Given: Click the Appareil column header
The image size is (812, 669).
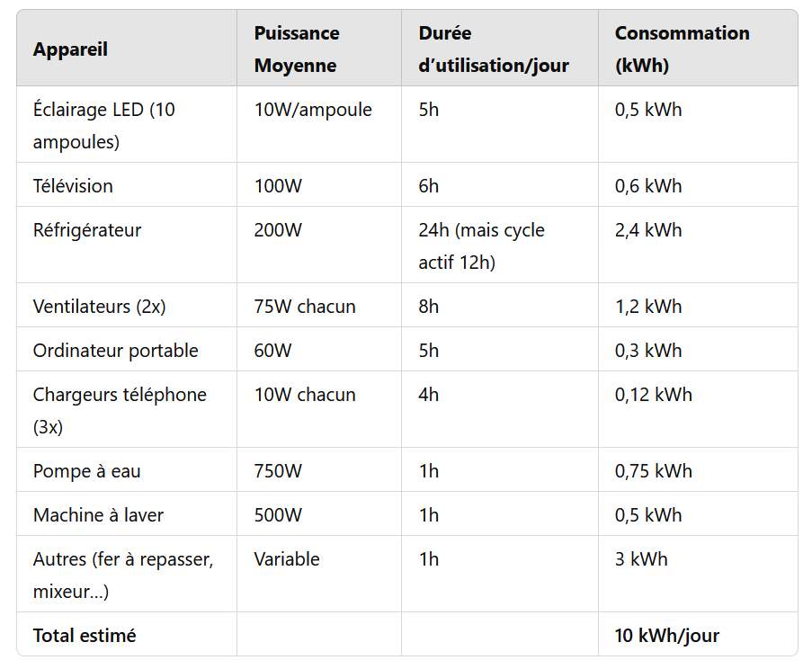Looking at the screenshot, I should pos(70,49).
